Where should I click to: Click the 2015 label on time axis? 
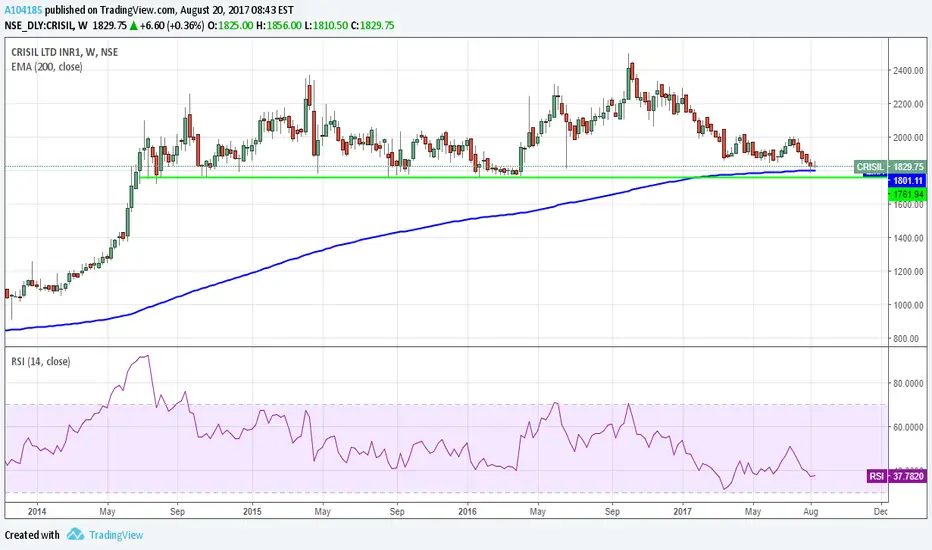(252, 511)
